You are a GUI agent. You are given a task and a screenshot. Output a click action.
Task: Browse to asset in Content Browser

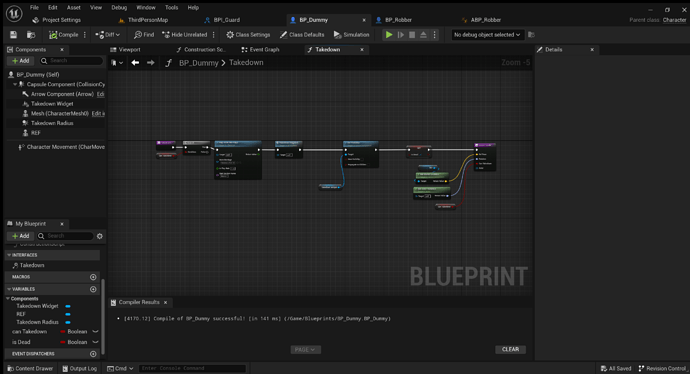pyautogui.click(x=30, y=35)
